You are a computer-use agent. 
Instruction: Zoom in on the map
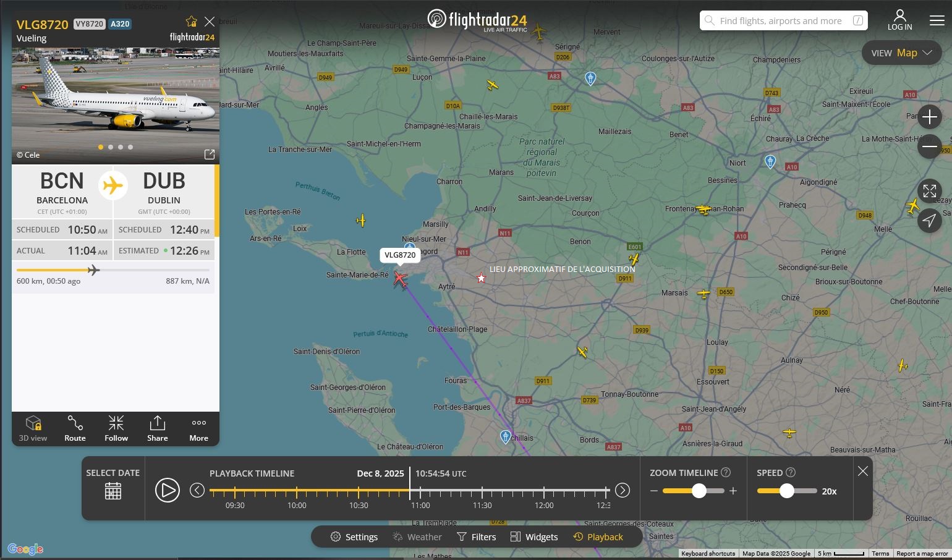click(929, 117)
